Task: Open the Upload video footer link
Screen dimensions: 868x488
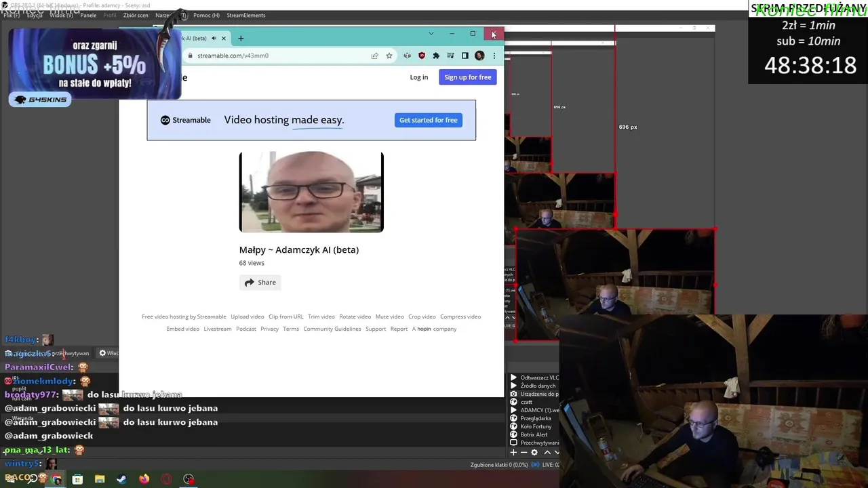Action: click(x=248, y=317)
